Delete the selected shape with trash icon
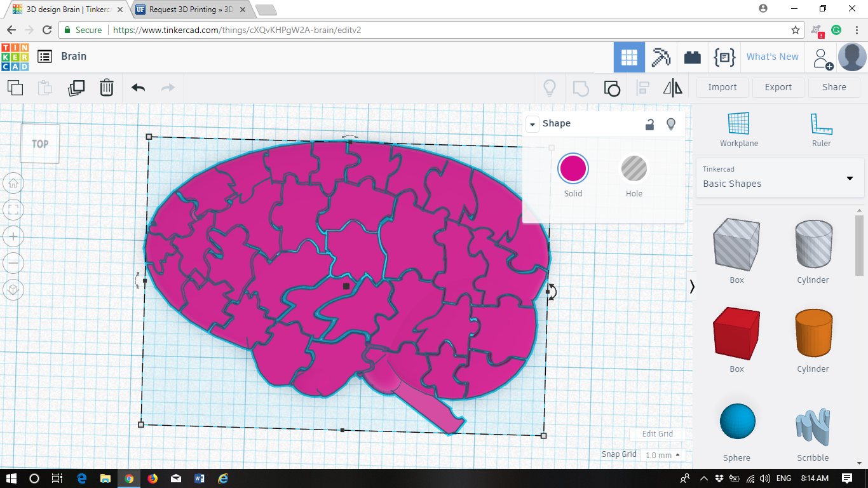868x488 pixels. [x=107, y=88]
